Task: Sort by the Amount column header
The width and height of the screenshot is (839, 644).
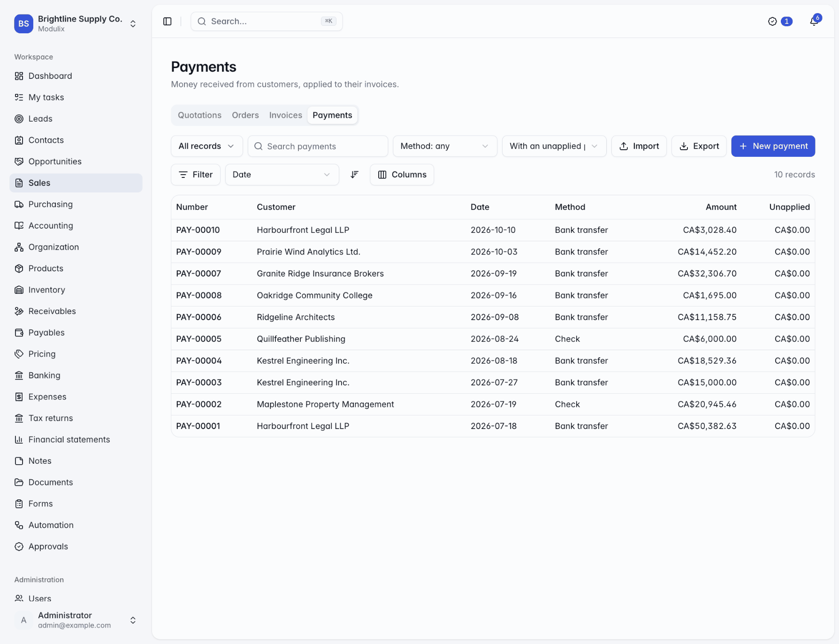Action: pyautogui.click(x=721, y=207)
